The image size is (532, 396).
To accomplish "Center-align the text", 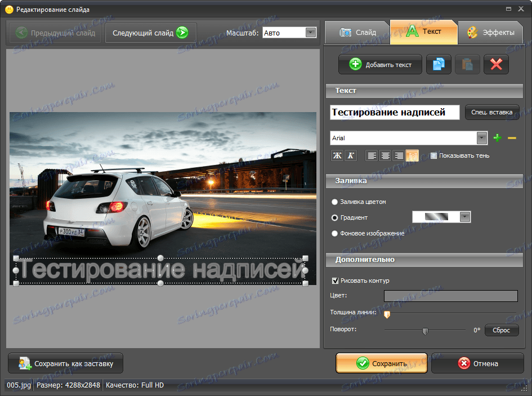I will [x=386, y=155].
